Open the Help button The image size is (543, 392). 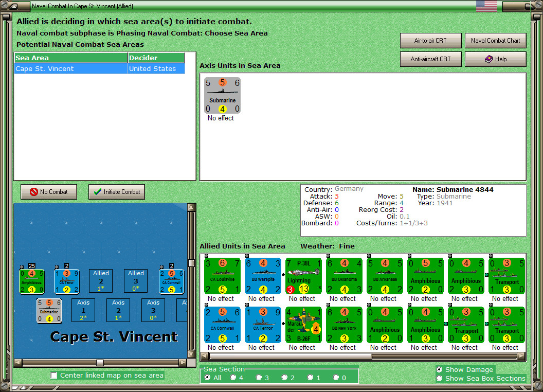(x=496, y=59)
